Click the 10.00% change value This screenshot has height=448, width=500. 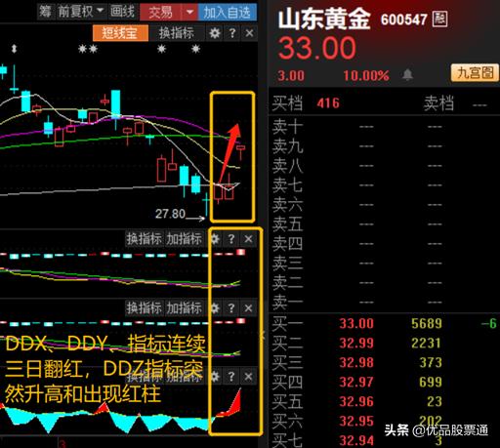[x=366, y=75]
